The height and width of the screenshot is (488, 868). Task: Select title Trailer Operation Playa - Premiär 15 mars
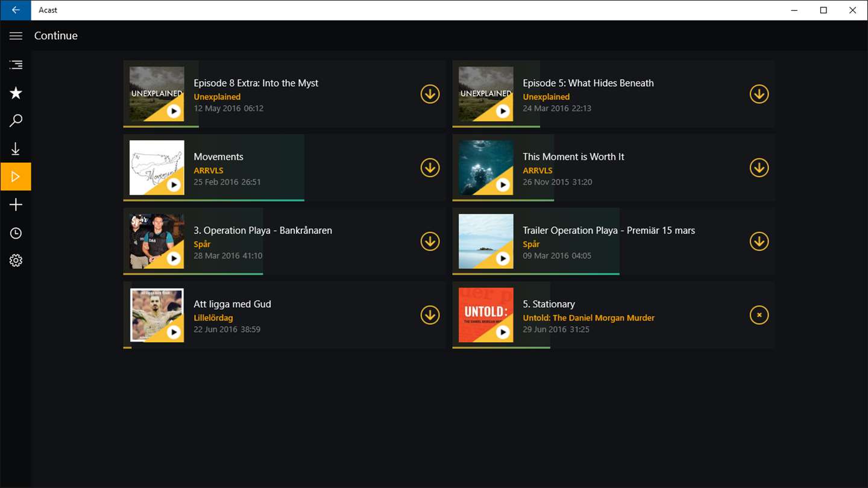[x=609, y=231]
